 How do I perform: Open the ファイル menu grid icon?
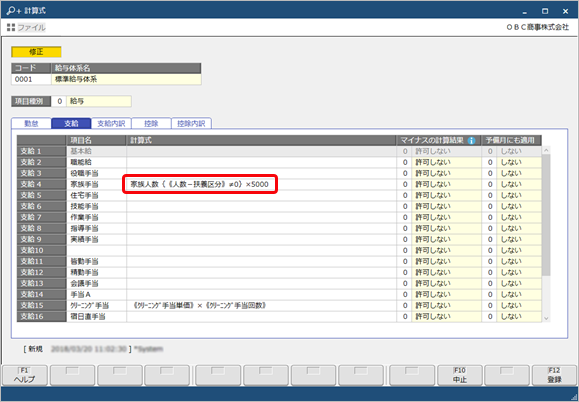pos(11,27)
